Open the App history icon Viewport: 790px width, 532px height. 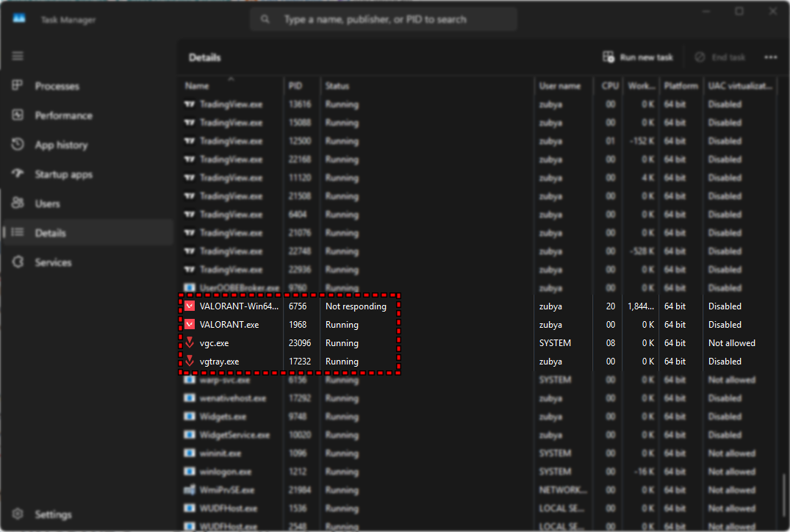point(18,145)
